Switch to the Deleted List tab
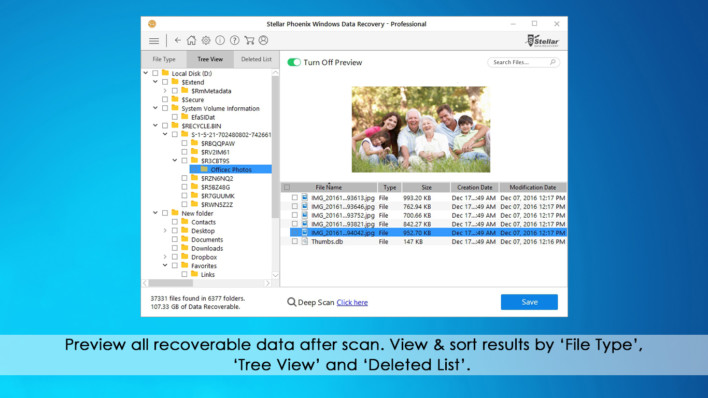This screenshot has width=708, height=398. point(256,59)
